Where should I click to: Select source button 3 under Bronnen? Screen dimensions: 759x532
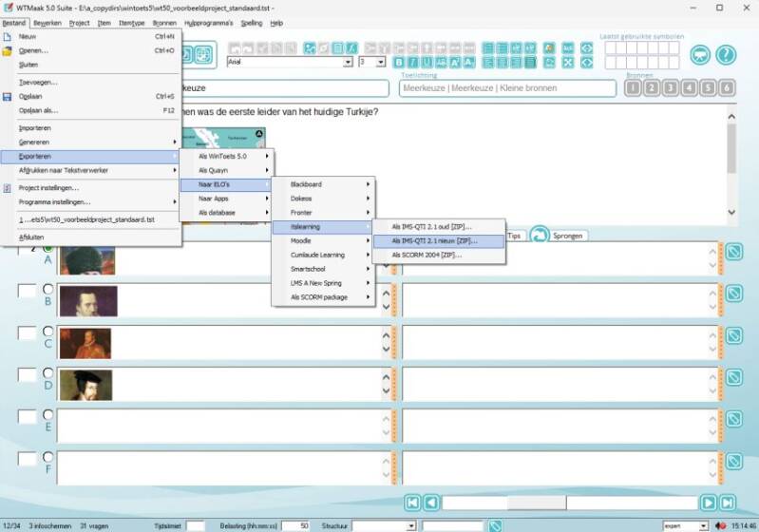tap(671, 87)
